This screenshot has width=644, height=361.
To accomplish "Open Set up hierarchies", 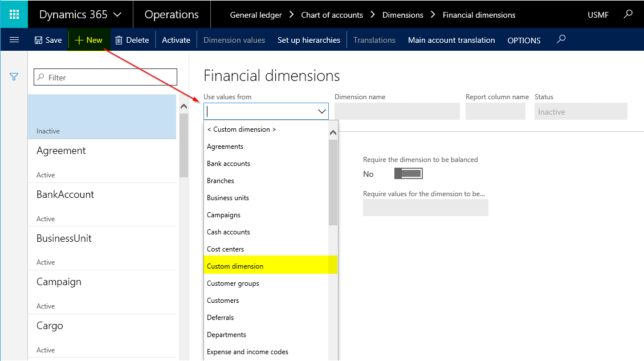I will [309, 40].
